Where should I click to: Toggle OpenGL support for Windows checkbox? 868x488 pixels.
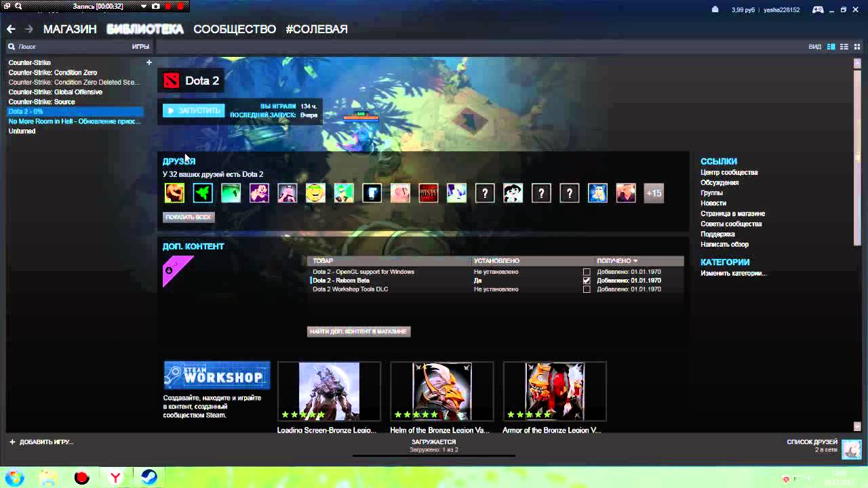pos(587,272)
